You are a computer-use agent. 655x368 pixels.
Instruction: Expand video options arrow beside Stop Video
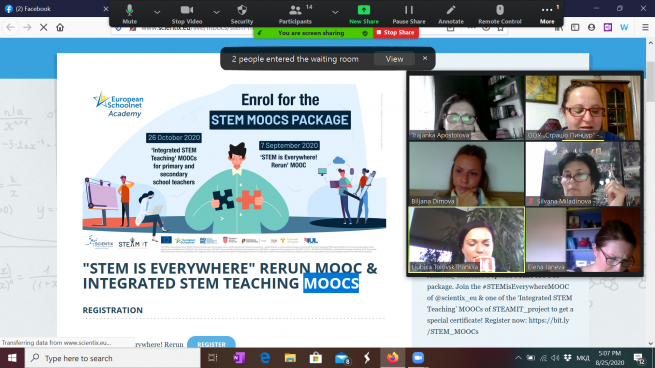(x=216, y=13)
